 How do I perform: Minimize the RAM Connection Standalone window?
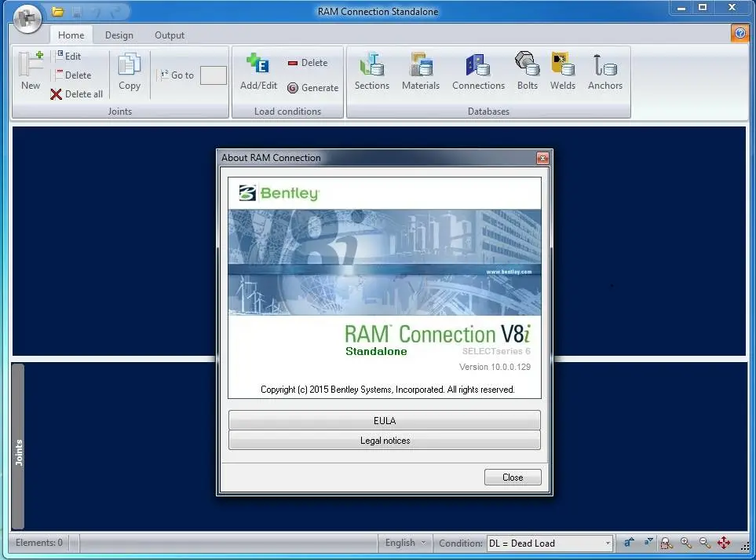681,8
